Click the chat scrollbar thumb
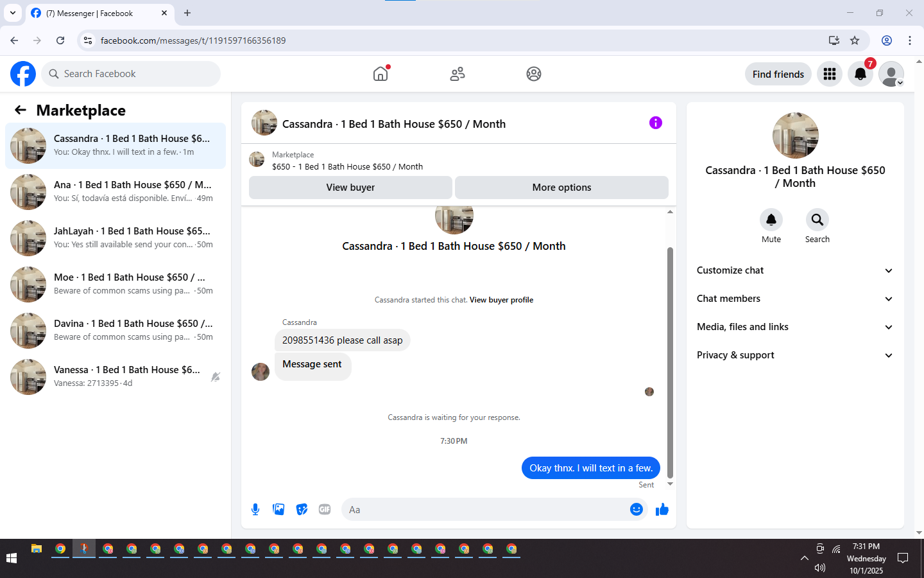 (670, 363)
